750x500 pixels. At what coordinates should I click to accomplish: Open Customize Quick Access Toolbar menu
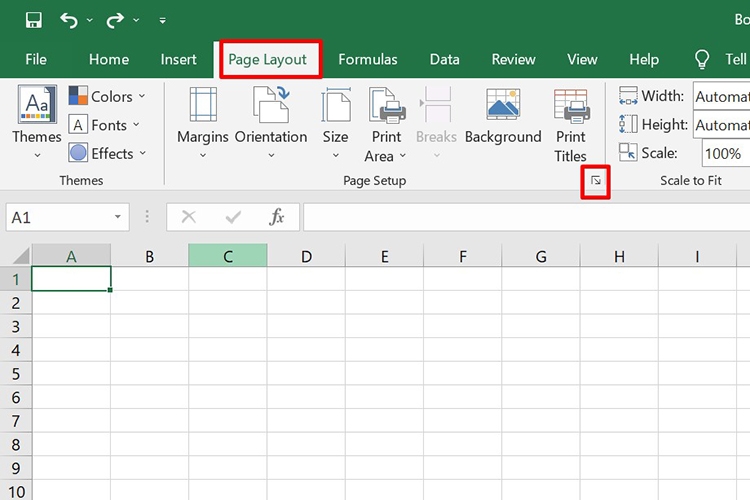tap(163, 20)
